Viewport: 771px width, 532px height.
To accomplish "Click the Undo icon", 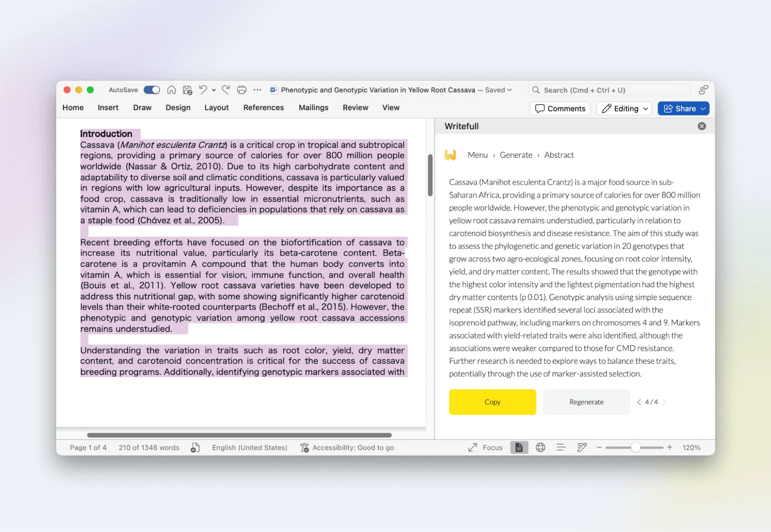I will point(203,90).
